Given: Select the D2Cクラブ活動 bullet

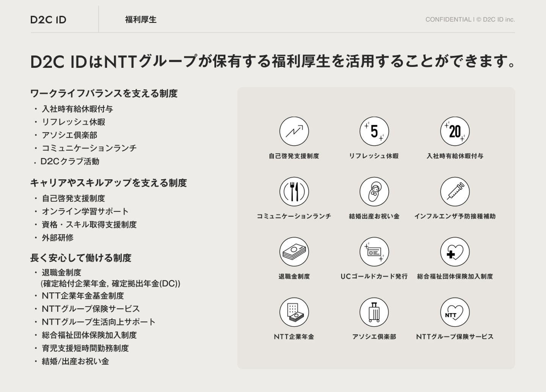Looking at the screenshot, I should 70,162.
